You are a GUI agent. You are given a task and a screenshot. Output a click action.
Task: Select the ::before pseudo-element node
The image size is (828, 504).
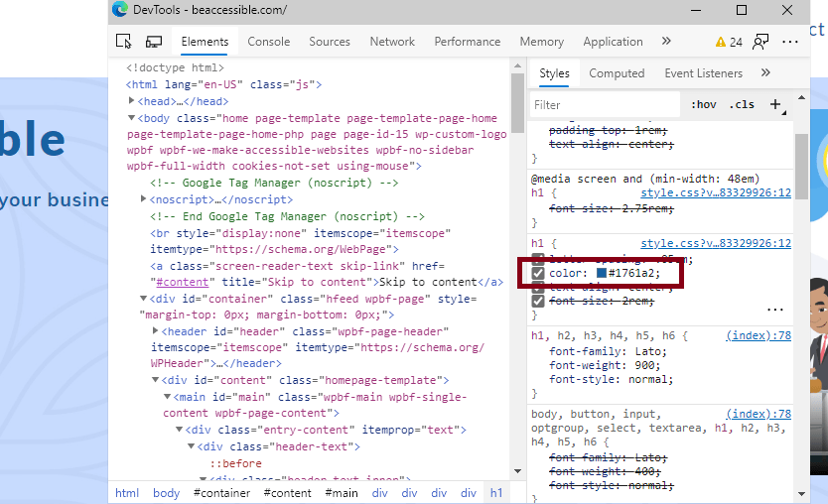coord(235,463)
